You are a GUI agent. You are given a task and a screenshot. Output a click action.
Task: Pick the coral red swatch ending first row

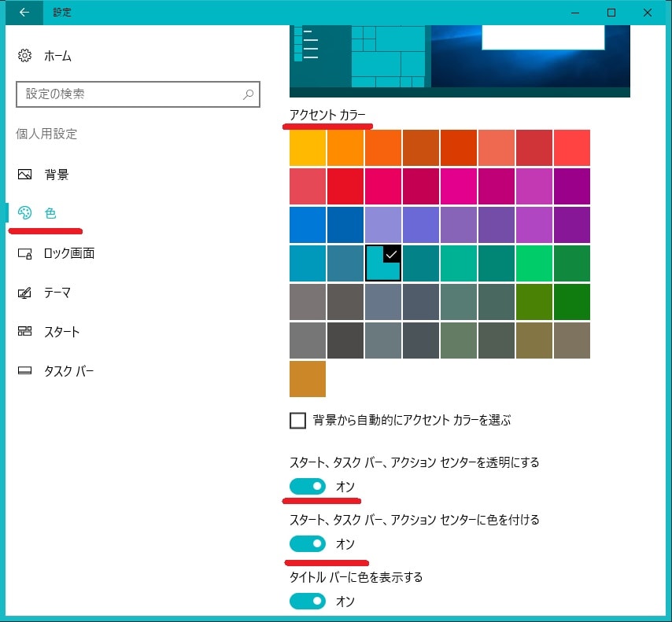click(572, 148)
